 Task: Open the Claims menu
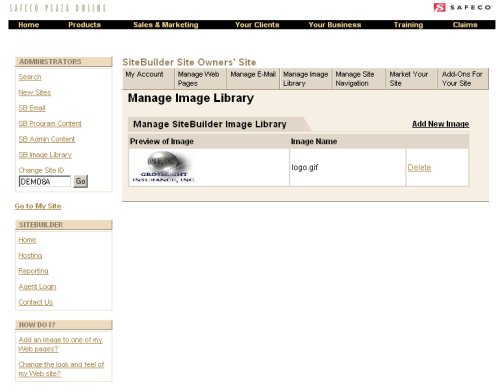(x=465, y=25)
